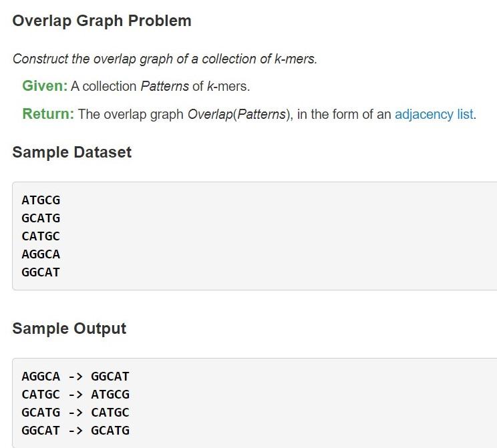Click the italic "Construct the overlap graph" sentence
Viewport: 497px width, 448px height.
pyautogui.click(x=164, y=59)
